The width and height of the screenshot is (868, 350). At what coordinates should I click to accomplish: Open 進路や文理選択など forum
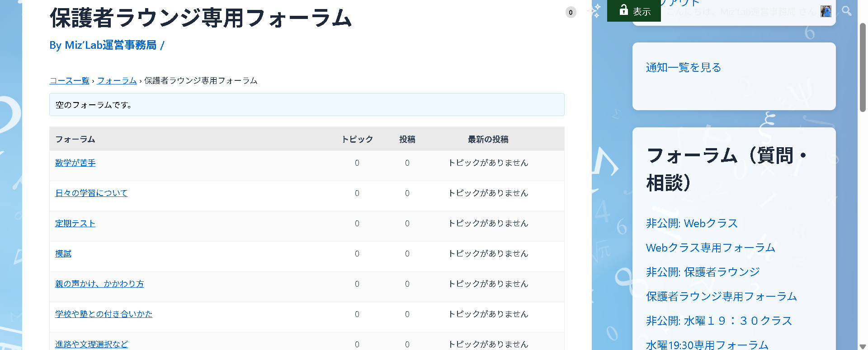click(92, 344)
